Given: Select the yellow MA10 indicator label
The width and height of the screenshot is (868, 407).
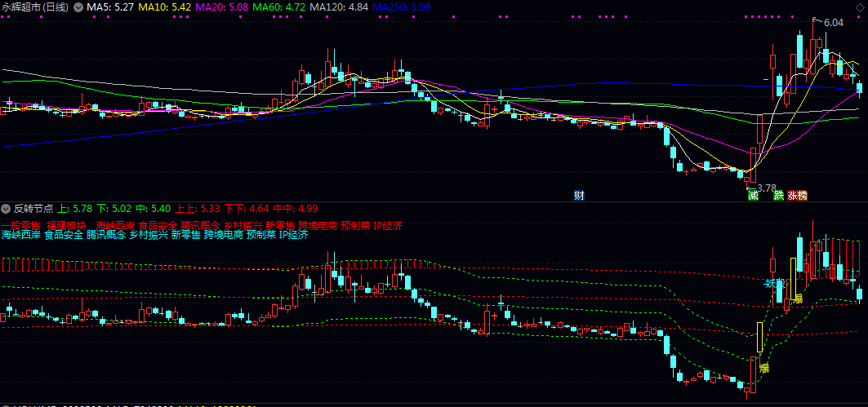Looking at the screenshot, I should (x=164, y=7).
